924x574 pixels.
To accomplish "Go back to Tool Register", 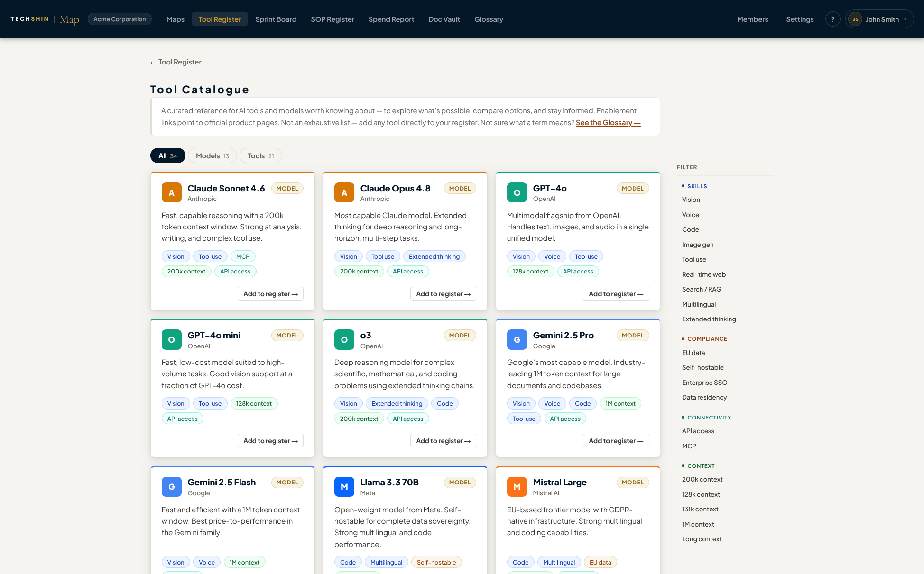I will pos(176,62).
